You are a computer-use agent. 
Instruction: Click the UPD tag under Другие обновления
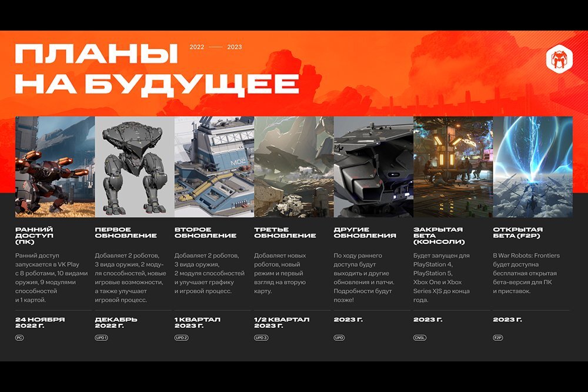(339, 338)
